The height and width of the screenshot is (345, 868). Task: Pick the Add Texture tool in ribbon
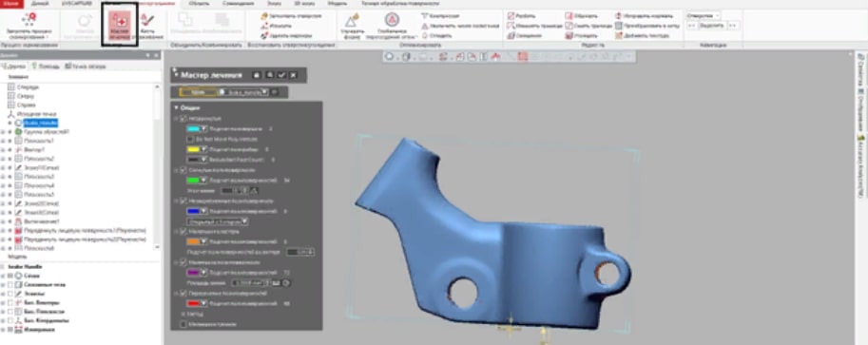coord(642,35)
